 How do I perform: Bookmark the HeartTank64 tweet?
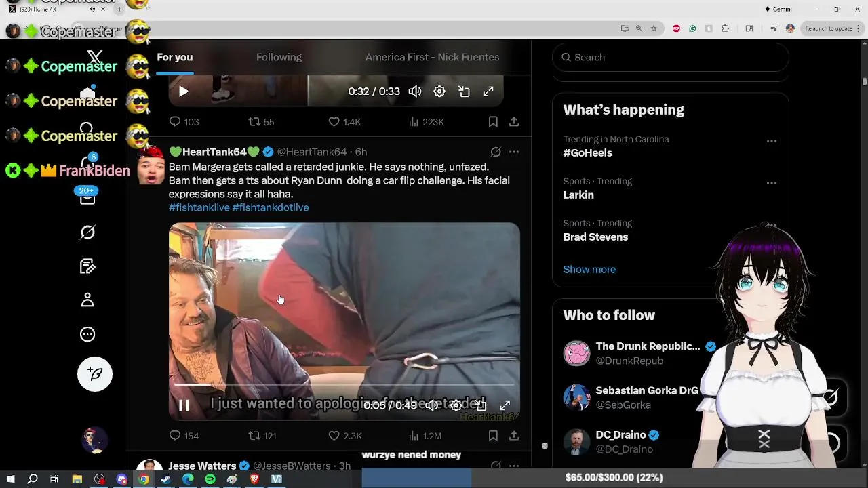(x=493, y=436)
